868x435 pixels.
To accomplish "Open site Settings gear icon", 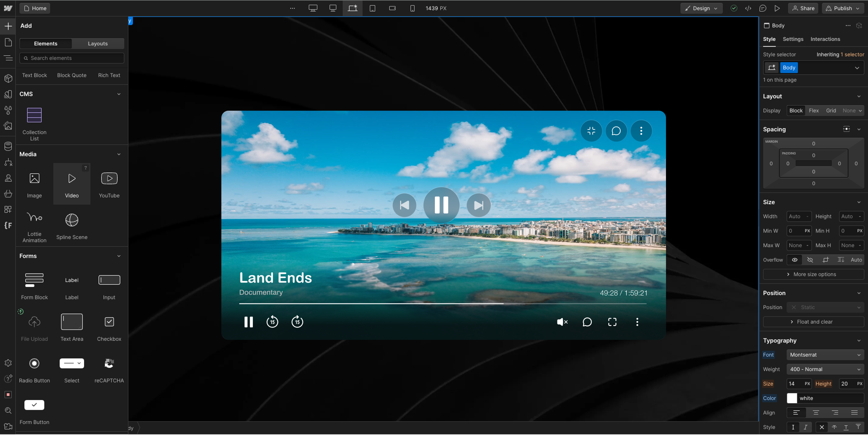I will tap(8, 363).
